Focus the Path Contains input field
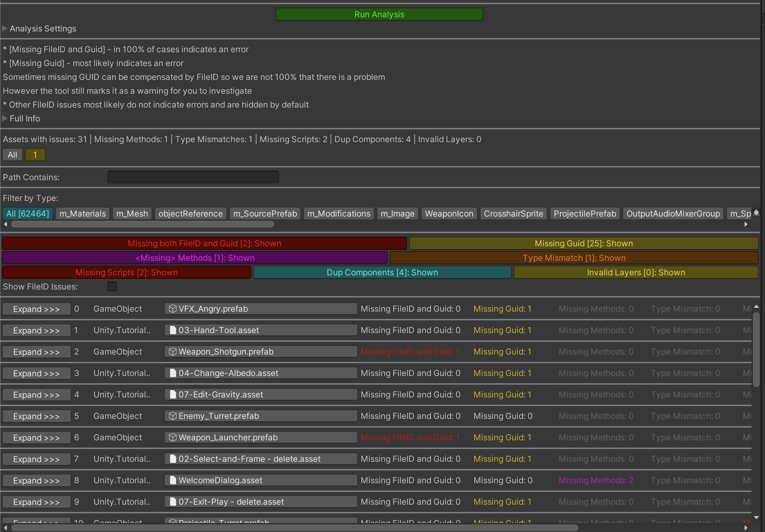 193,177
